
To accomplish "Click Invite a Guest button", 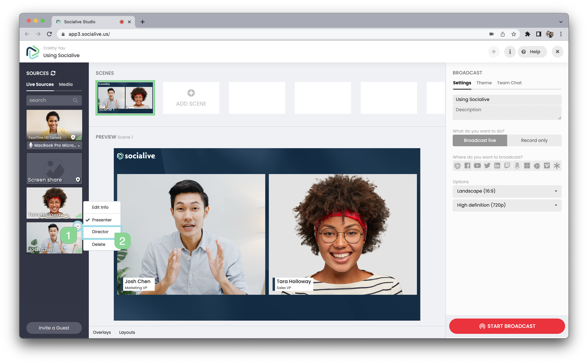I will (54, 328).
